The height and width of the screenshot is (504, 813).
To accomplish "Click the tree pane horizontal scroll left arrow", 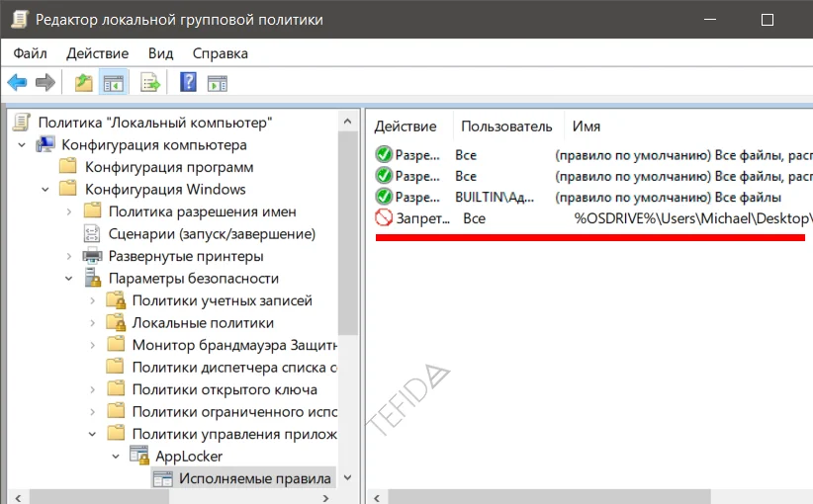I will [x=18, y=498].
